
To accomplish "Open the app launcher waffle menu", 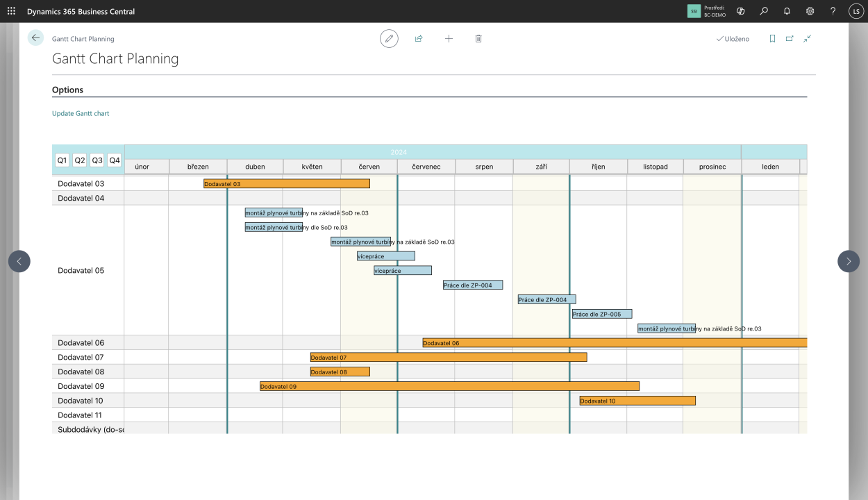I will (11, 11).
